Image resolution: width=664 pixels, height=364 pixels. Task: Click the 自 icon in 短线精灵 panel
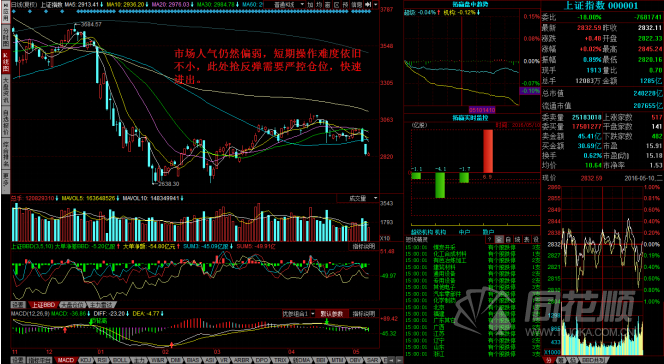tap(508, 240)
